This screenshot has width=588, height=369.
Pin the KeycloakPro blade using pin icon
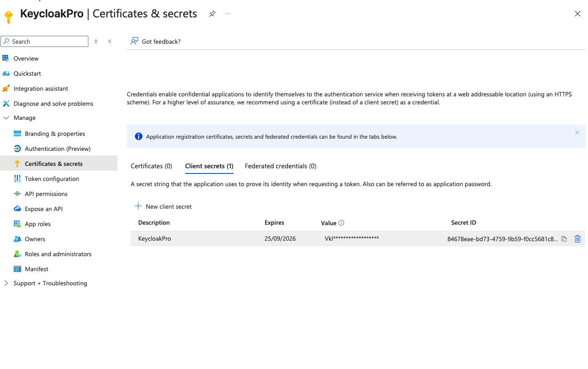[212, 14]
